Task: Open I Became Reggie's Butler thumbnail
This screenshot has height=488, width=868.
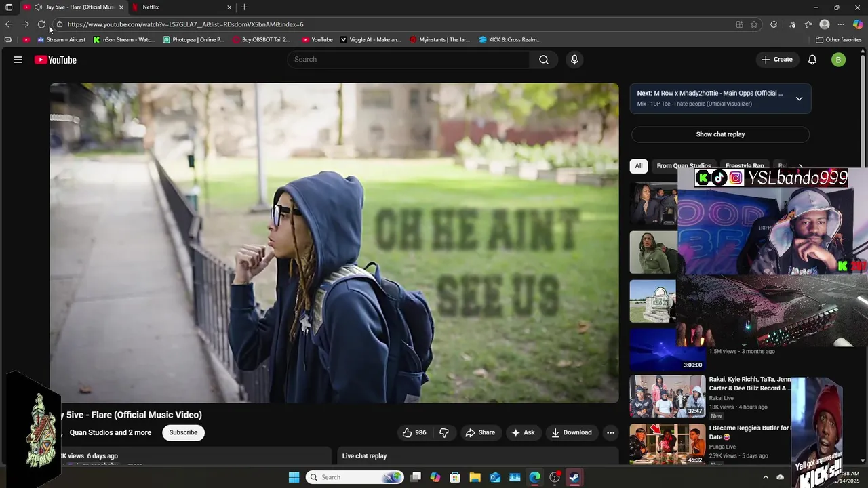Action: (667, 445)
